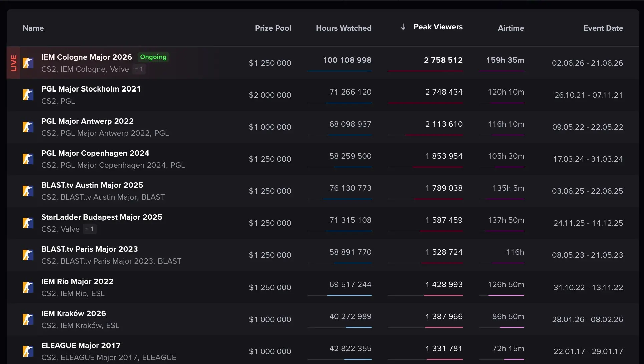Click the CS2 game icon for IEM Kraków 2026
Screen dimensions: 644x364
point(28,319)
